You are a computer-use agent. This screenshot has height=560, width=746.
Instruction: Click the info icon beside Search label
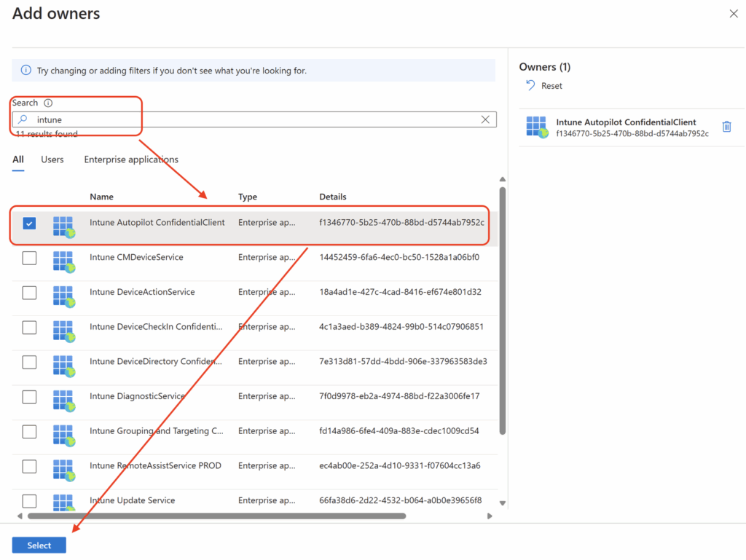48,103
